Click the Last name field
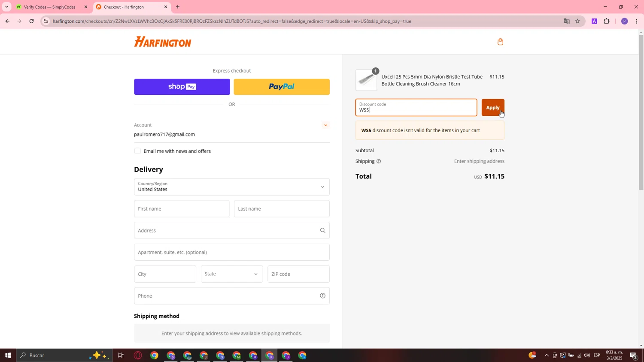Screen dimensions: 644x362 [x=282, y=209]
